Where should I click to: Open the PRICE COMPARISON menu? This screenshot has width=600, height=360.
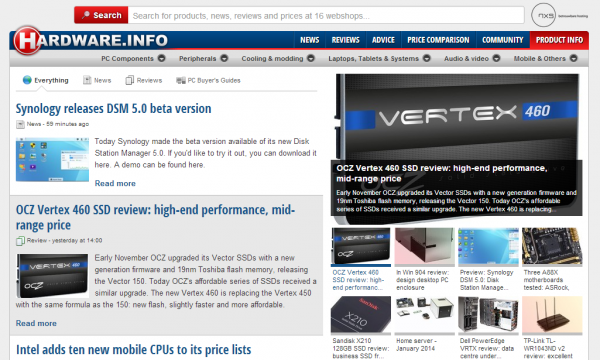coord(438,40)
